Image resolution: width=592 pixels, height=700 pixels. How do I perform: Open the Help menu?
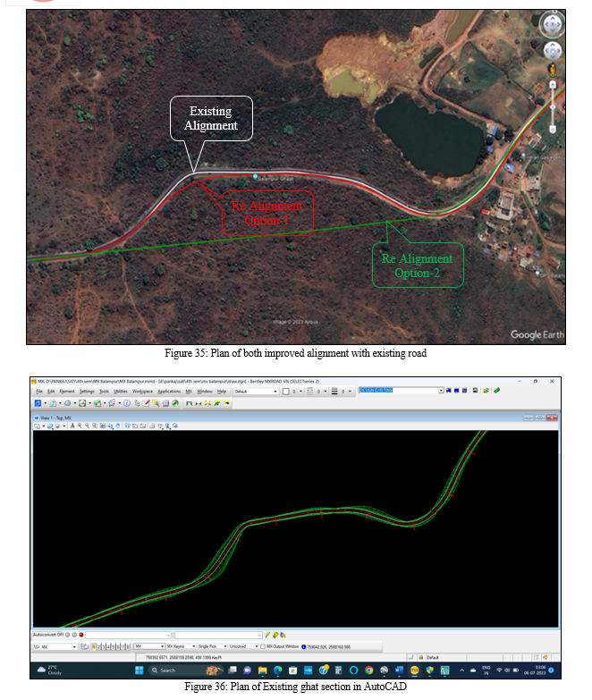click(x=222, y=392)
